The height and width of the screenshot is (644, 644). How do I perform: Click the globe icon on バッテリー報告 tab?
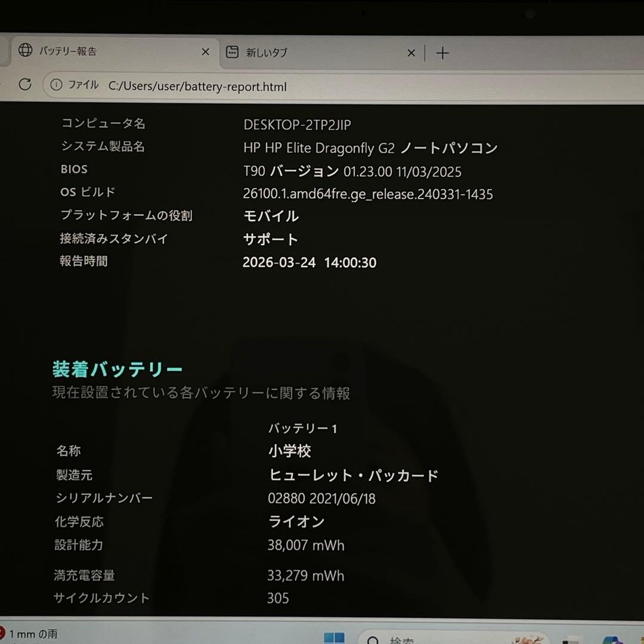pos(26,50)
